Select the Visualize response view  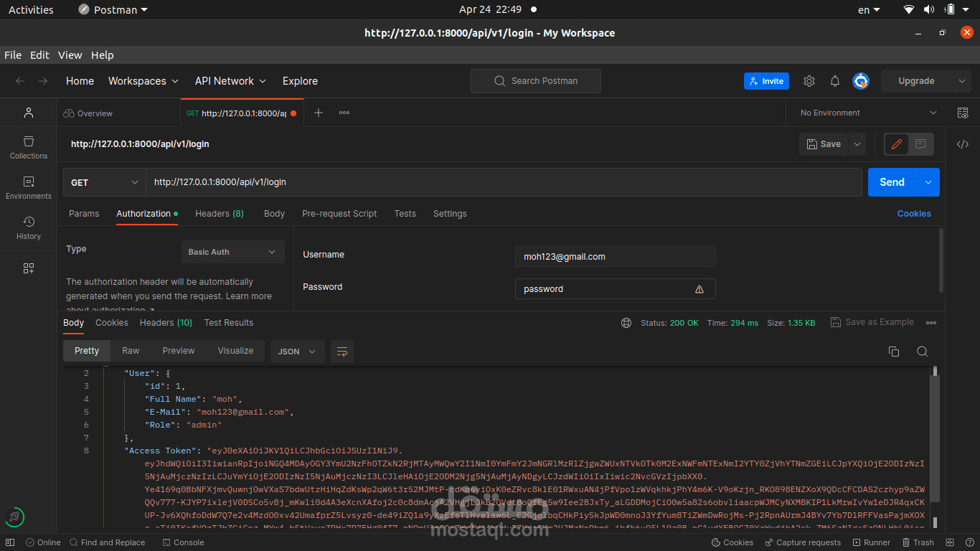click(x=235, y=351)
